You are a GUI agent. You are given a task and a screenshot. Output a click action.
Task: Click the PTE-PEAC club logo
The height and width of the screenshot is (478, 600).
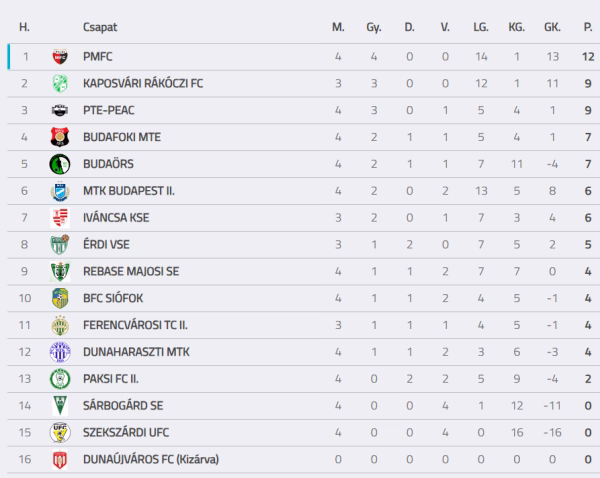tap(60, 110)
